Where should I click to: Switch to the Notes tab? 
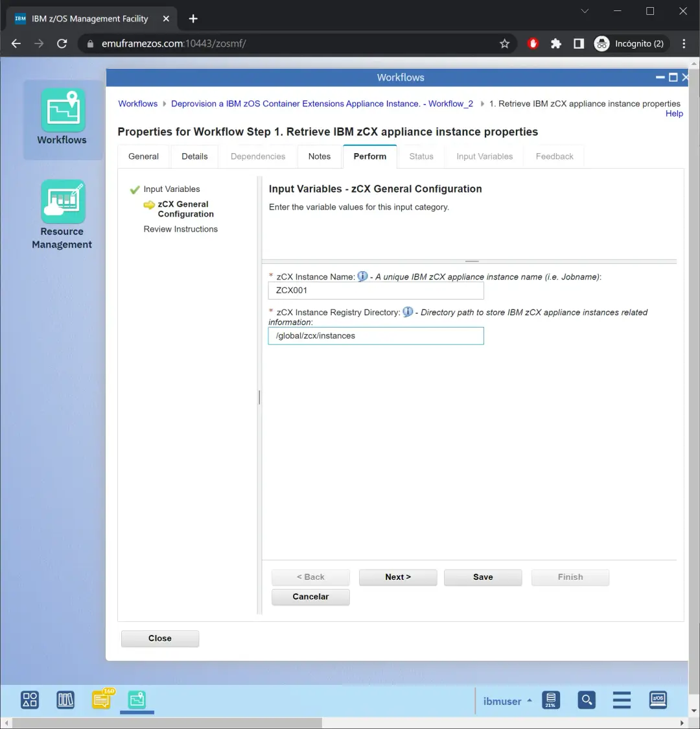tap(320, 156)
